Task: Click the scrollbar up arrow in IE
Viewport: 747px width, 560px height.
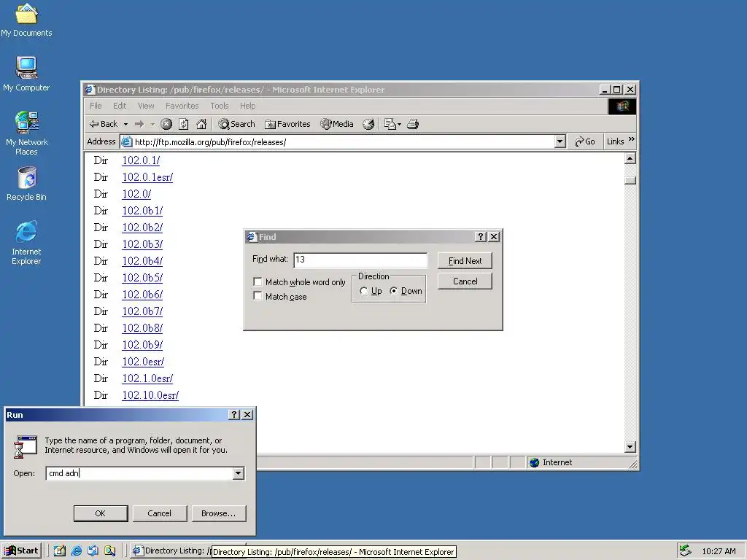Action: tap(630, 158)
